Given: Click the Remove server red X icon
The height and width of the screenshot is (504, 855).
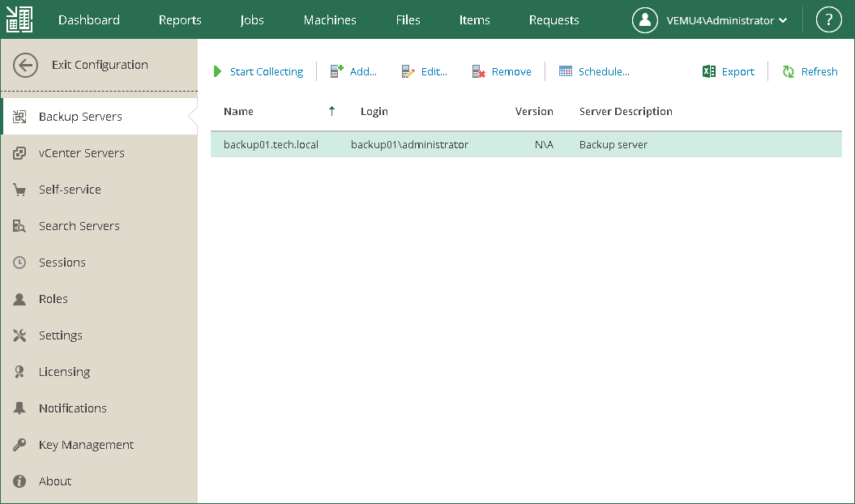Looking at the screenshot, I should [479, 71].
